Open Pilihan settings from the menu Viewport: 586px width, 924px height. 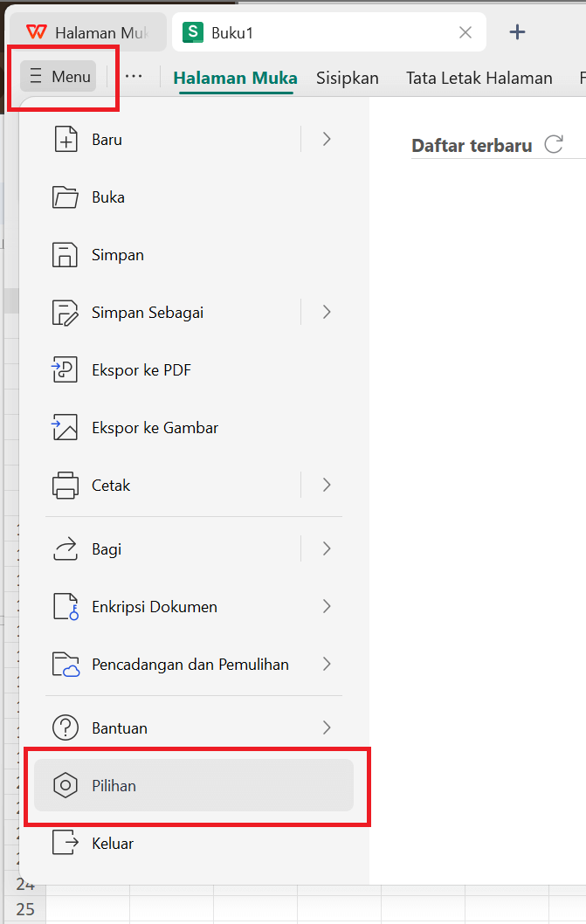point(114,785)
